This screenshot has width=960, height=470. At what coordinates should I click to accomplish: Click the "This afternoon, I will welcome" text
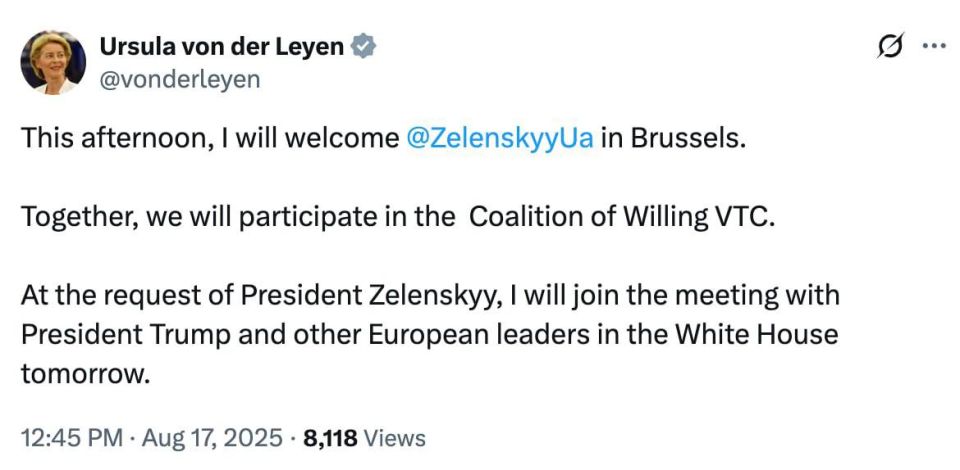tap(209, 138)
